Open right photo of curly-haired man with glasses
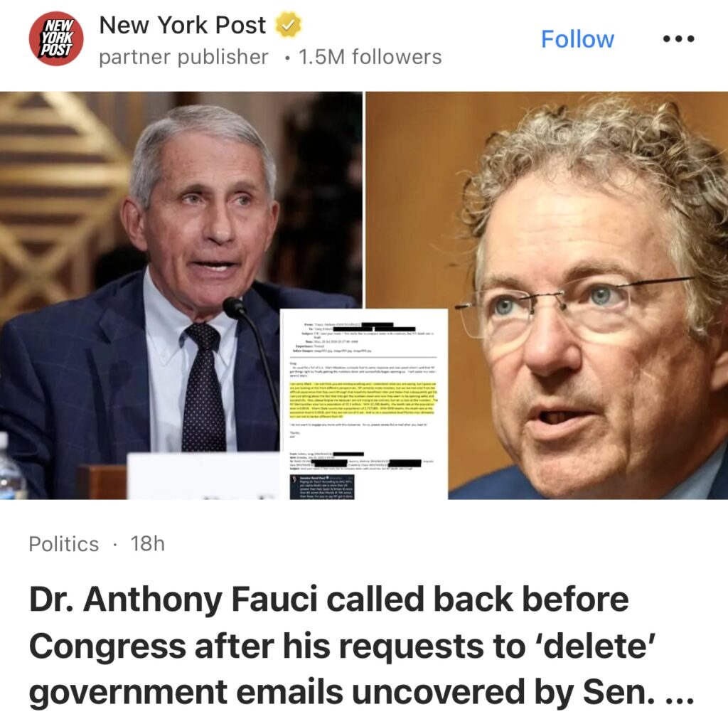This screenshot has height=719, width=728. 547,295
